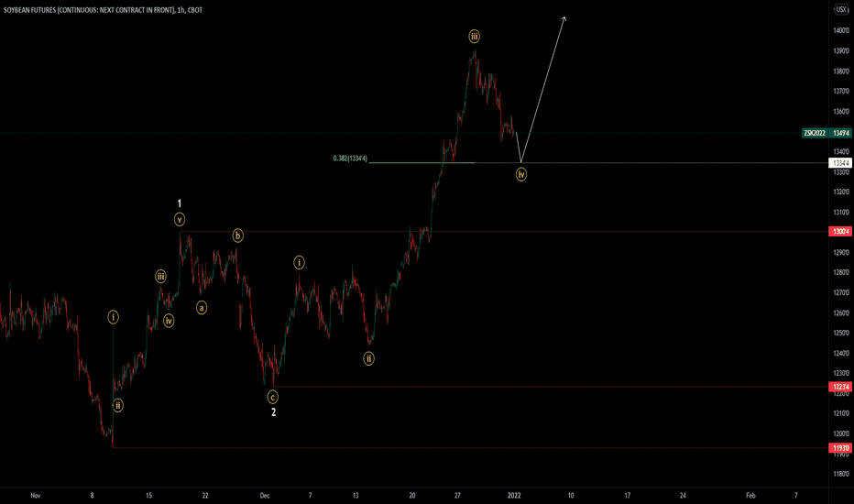Select the circled b wave label

(x=237, y=236)
